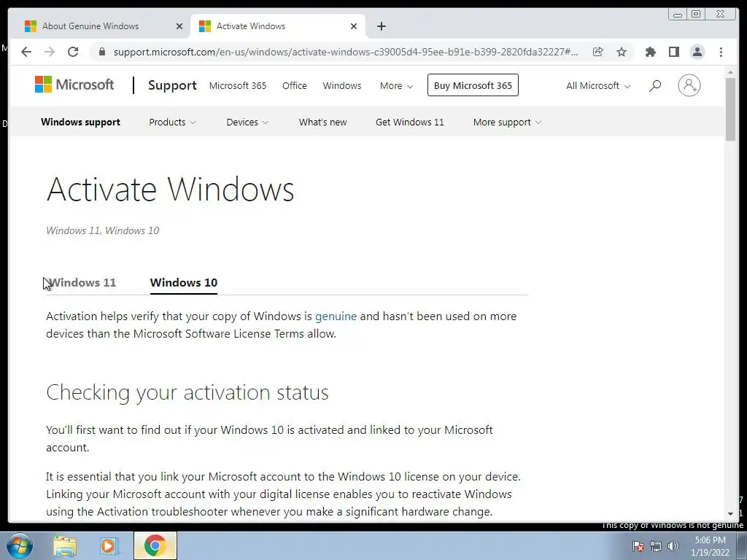Select the Windows 10 tab
The width and height of the screenshot is (747, 560).
click(x=183, y=282)
